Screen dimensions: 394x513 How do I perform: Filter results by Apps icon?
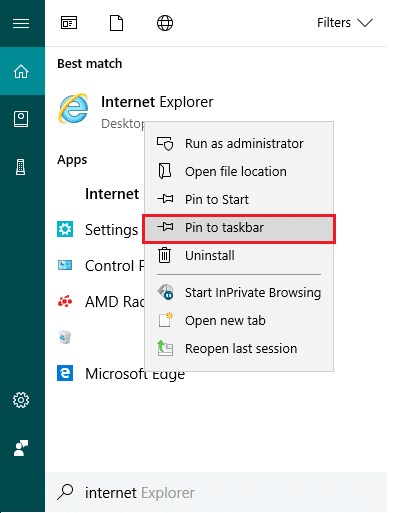coord(69,23)
